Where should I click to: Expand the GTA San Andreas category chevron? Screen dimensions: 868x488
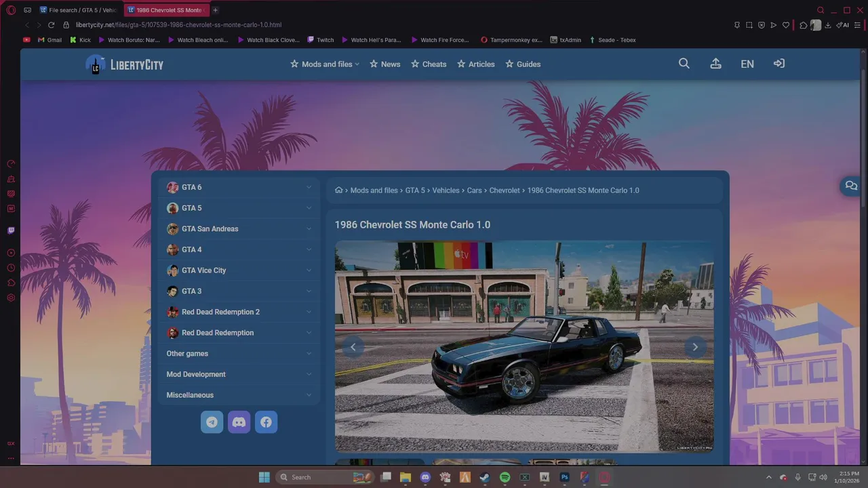click(x=309, y=229)
